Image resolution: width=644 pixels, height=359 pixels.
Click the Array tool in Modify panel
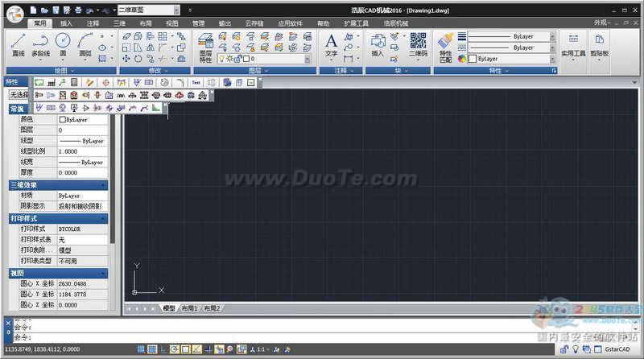coord(163,36)
